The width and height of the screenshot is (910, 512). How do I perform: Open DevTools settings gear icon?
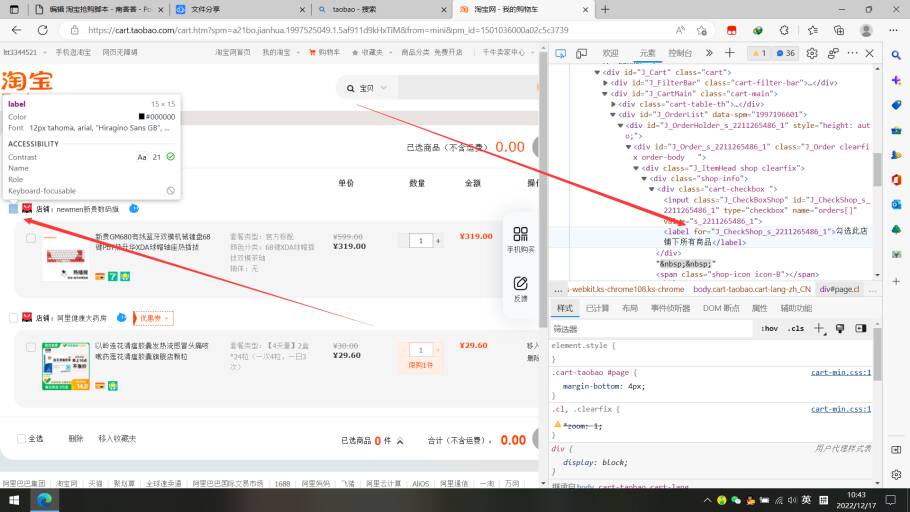pyautogui.click(x=812, y=53)
